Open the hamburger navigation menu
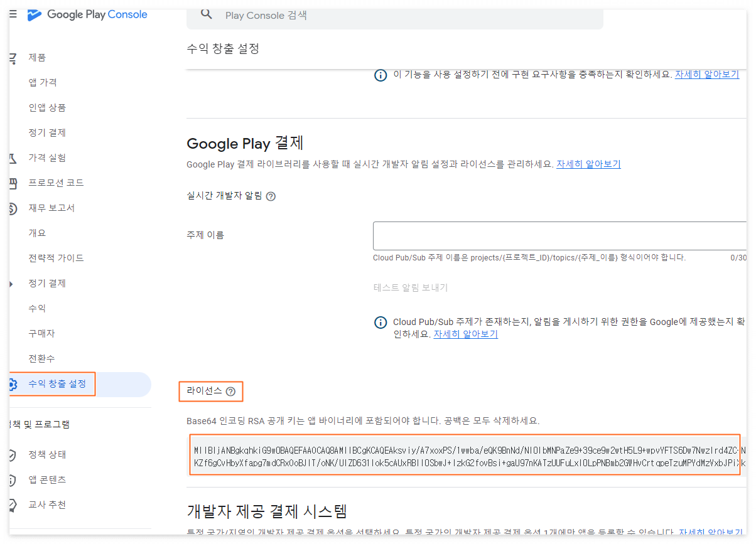This screenshot has height=544, width=756. coord(13,14)
